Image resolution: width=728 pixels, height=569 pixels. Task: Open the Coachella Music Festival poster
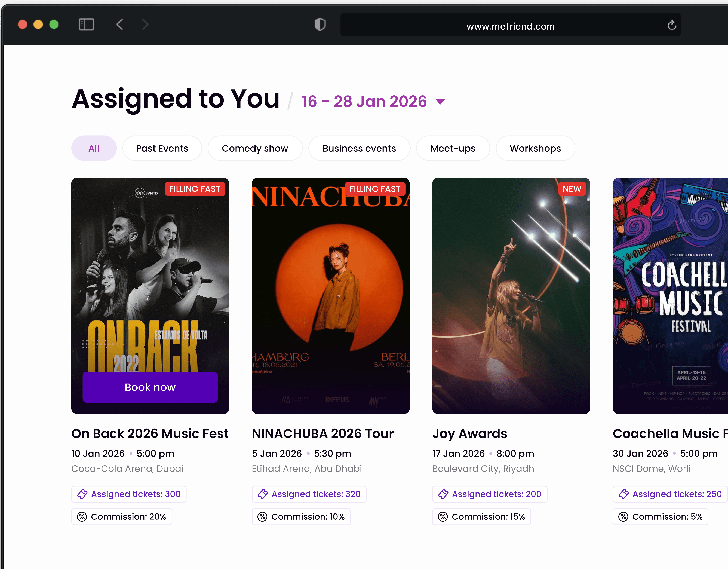(670, 296)
